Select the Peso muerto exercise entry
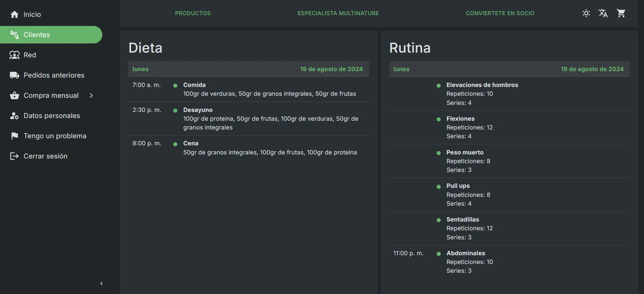Screen dimensions: 644x294 [465, 152]
